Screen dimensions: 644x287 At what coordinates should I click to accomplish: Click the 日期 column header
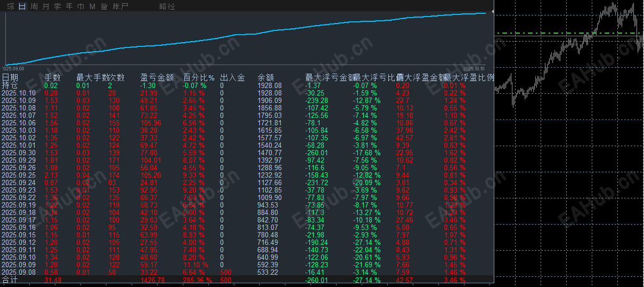point(10,77)
